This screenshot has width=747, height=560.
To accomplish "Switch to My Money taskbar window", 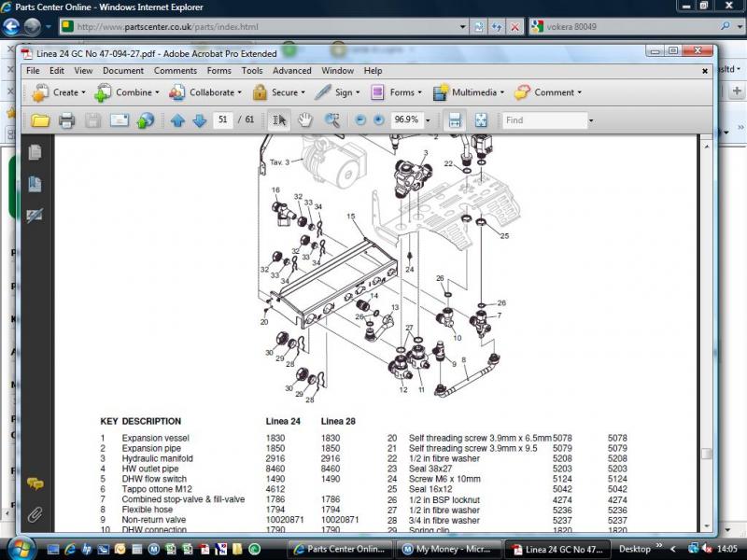I will [446, 549].
